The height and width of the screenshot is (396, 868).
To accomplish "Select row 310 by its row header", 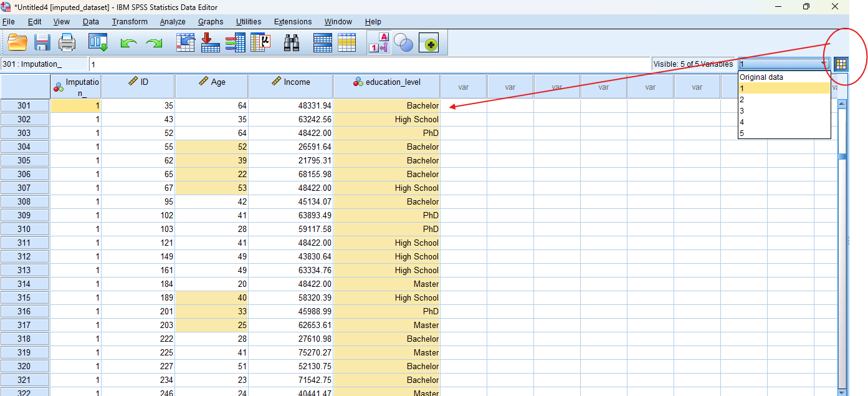I will [x=24, y=229].
